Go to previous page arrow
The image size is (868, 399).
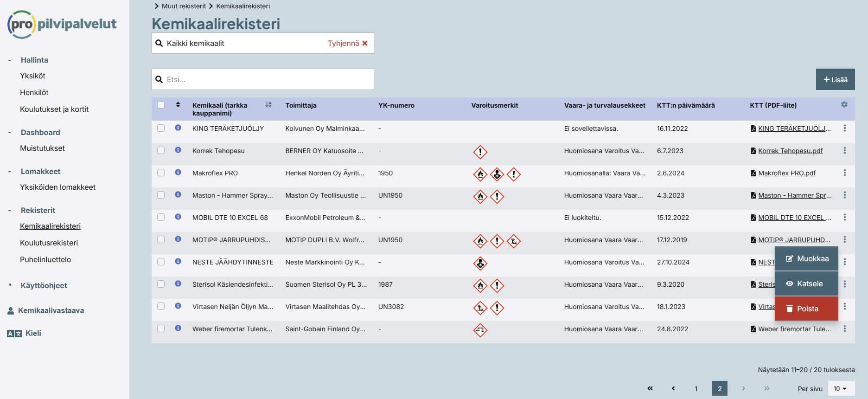[673, 388]
